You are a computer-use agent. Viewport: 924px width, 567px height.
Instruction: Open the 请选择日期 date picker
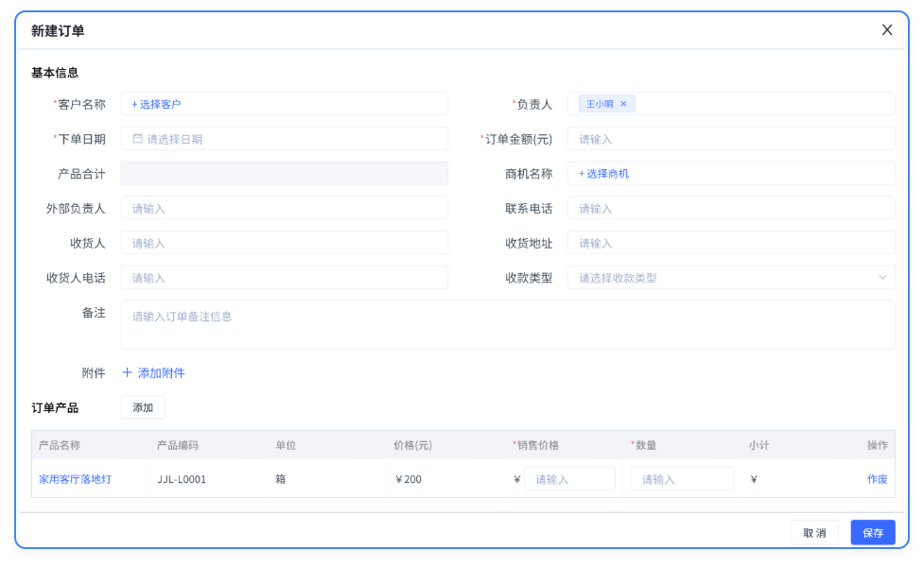coord(284,139)
